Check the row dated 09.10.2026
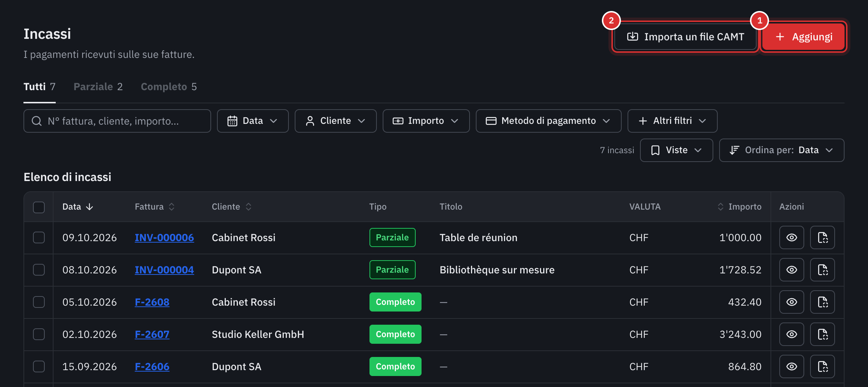 39,237
